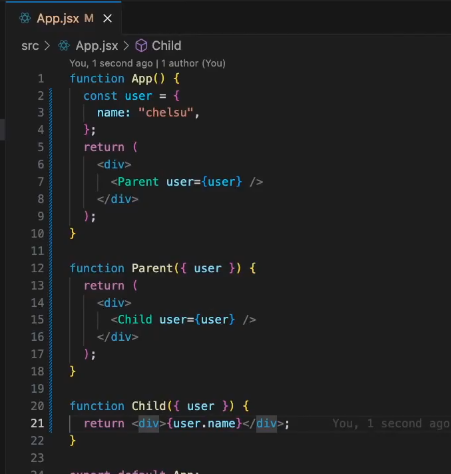Click the inline blame 'You, 1 second ago'
The image size is (451, 474).
point(391,423)
